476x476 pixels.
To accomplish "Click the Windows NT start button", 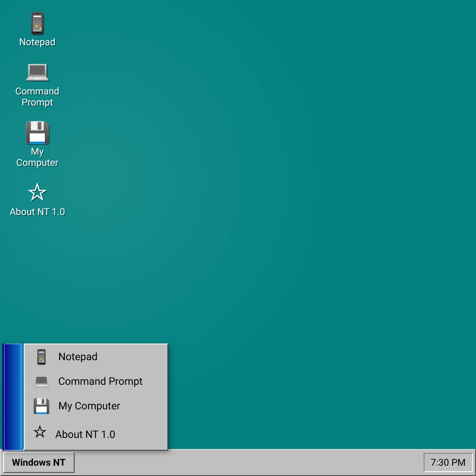I will click(x=38, y=463).
